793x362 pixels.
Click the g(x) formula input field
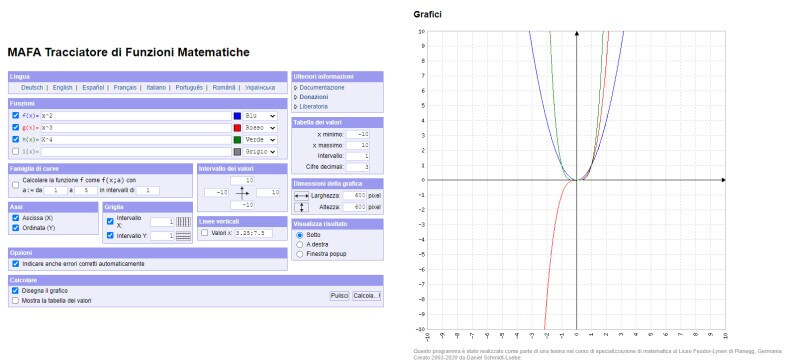(136, 128)
